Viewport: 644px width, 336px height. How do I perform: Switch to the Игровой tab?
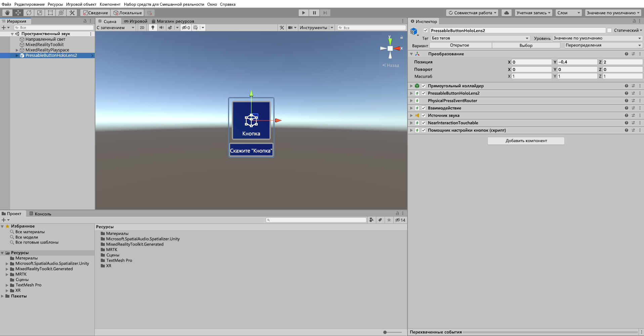click(135, 21)
